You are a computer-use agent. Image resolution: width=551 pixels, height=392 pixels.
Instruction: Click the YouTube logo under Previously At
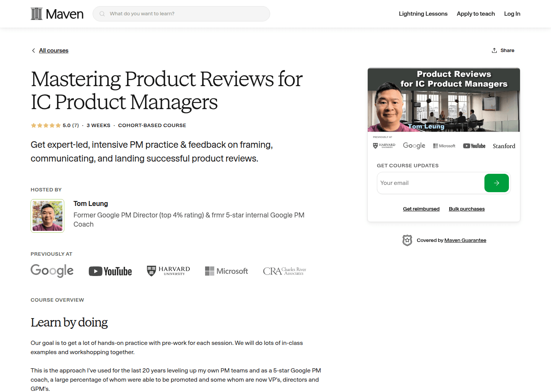coord(110,271)
